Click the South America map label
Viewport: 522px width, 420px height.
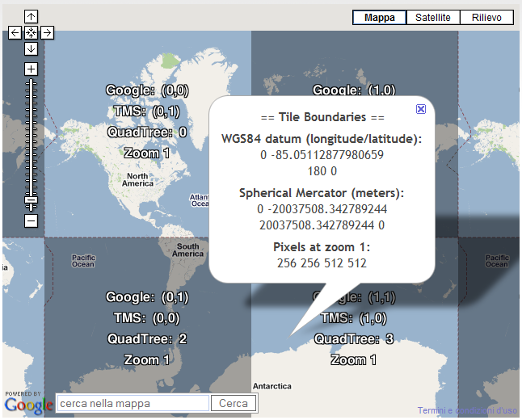[187, 250]
